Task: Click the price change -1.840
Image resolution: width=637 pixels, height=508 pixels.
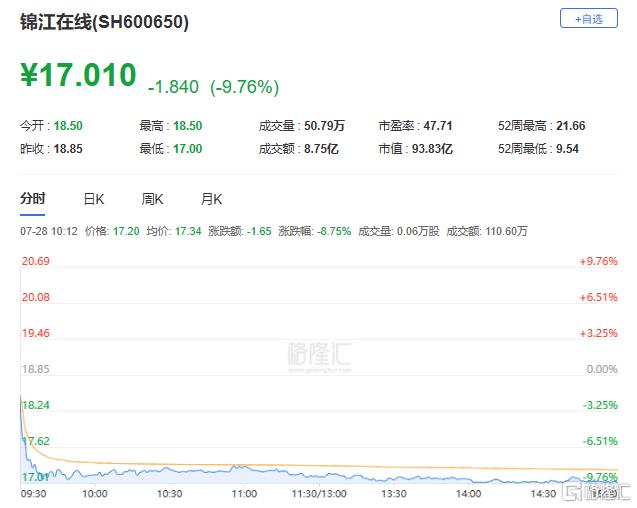Action: click(173, 87)
